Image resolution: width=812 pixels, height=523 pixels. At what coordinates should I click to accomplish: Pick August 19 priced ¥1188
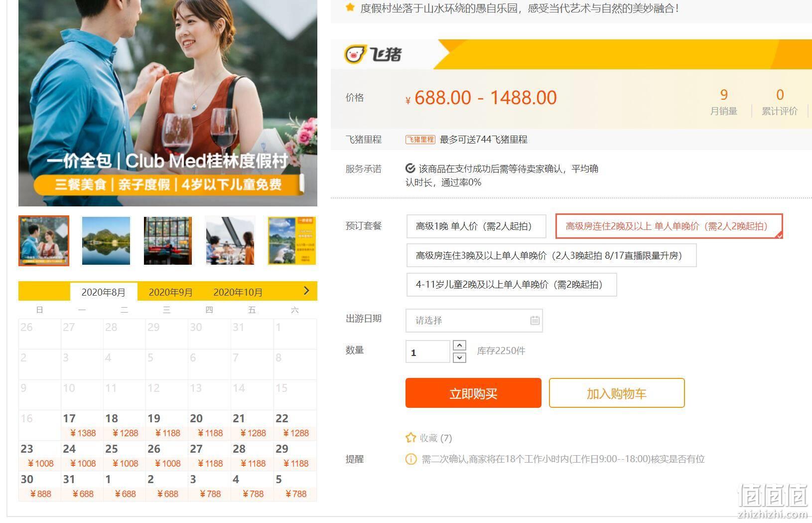(x=167, y=425)
